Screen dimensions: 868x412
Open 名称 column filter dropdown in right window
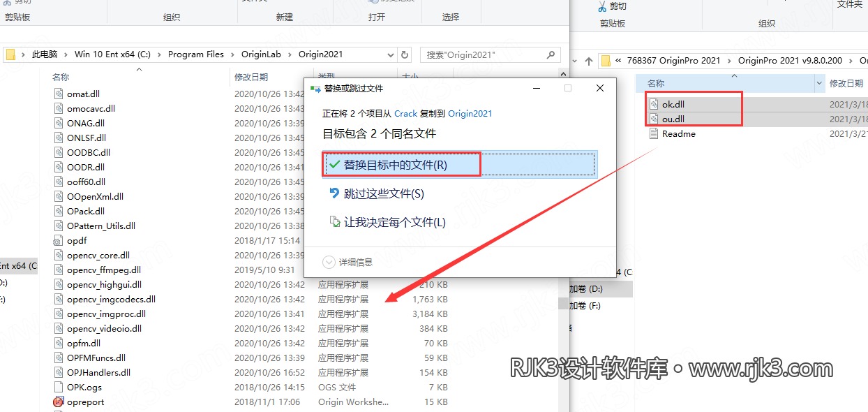(819, 83)
